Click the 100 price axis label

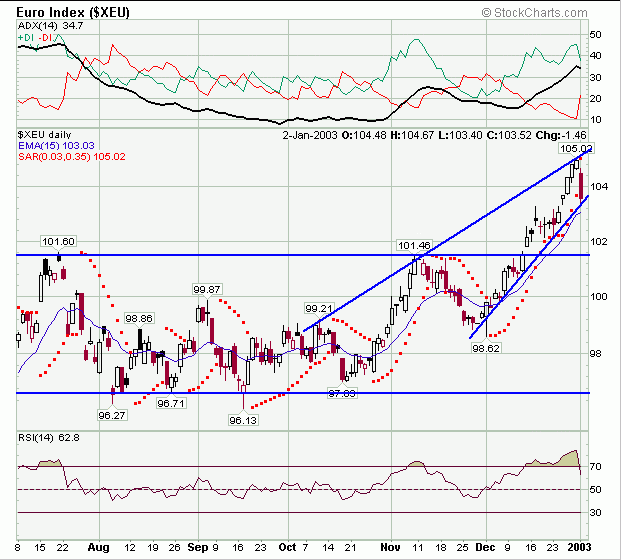coord(599,296)
